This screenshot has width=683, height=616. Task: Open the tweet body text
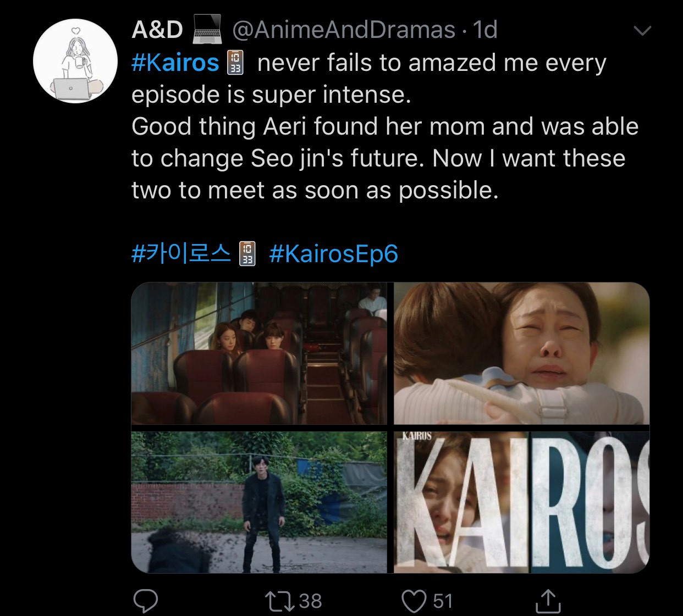[385, 126]
